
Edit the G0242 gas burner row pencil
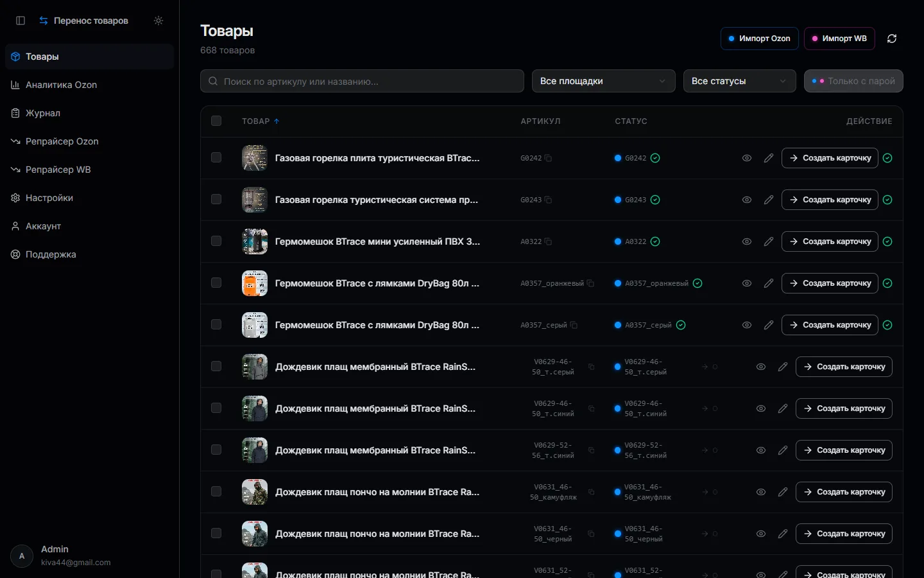[769, 158]
